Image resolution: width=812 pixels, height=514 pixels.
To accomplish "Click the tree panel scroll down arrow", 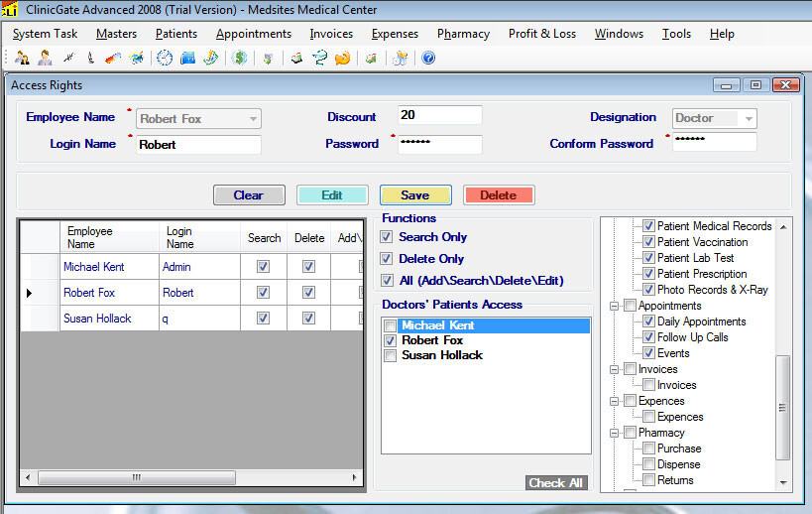I will pos(783,482).
